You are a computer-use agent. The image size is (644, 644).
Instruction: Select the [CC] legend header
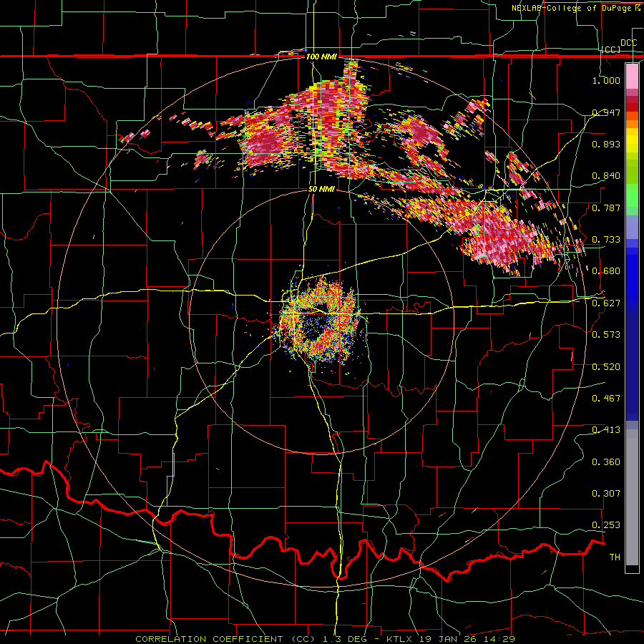click(x=611, y=49)
